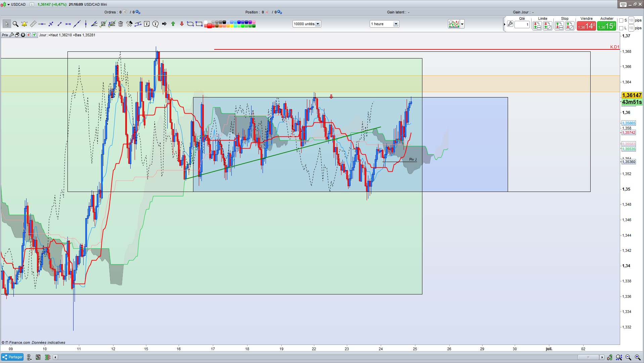644x363 pixels.
Task: Click the alert bell icon
Action: tap(24, 24)
